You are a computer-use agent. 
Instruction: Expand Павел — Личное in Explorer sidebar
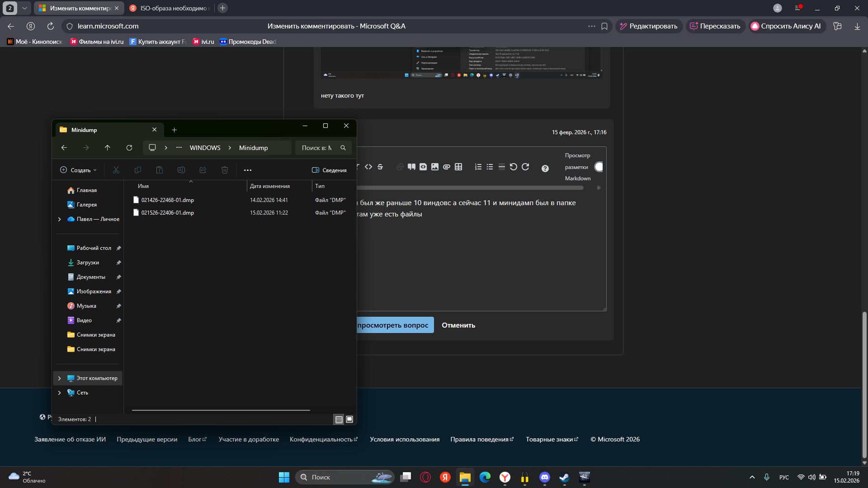point(59,219)
